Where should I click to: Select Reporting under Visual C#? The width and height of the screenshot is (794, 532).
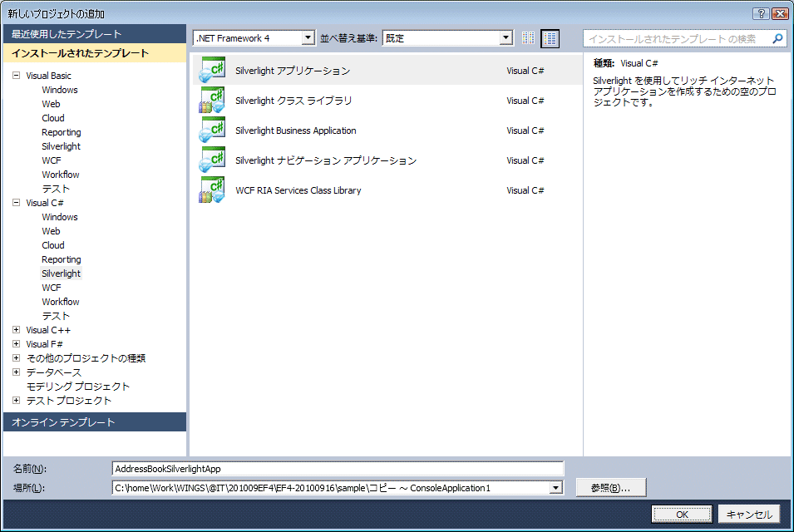tap(62, 259)
